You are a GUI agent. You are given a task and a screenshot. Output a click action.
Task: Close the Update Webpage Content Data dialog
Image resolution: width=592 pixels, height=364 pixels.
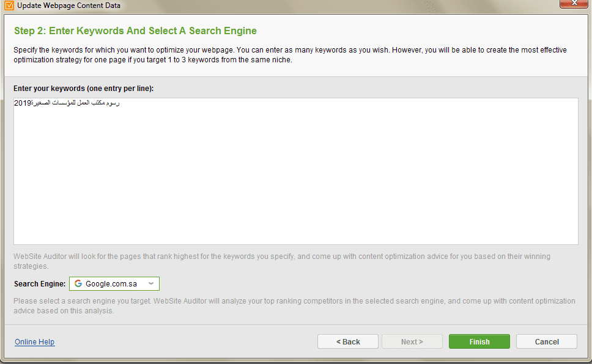tap(574, 3)
